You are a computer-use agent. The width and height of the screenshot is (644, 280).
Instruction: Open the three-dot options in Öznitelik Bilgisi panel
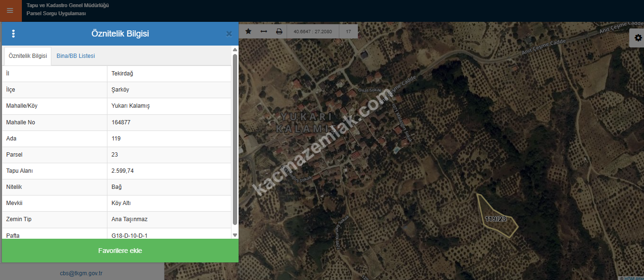click(13, 34)
